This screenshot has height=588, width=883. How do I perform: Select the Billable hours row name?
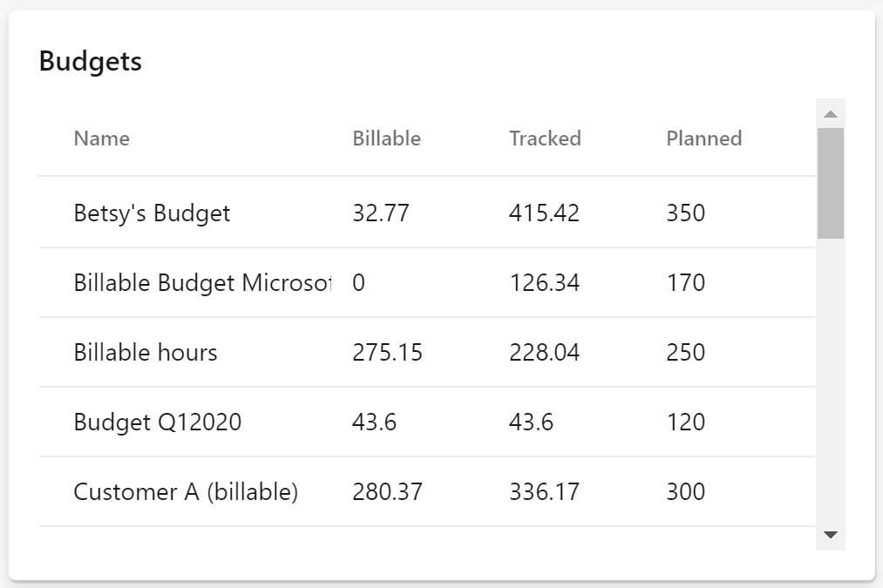click(x=146, y=352)
